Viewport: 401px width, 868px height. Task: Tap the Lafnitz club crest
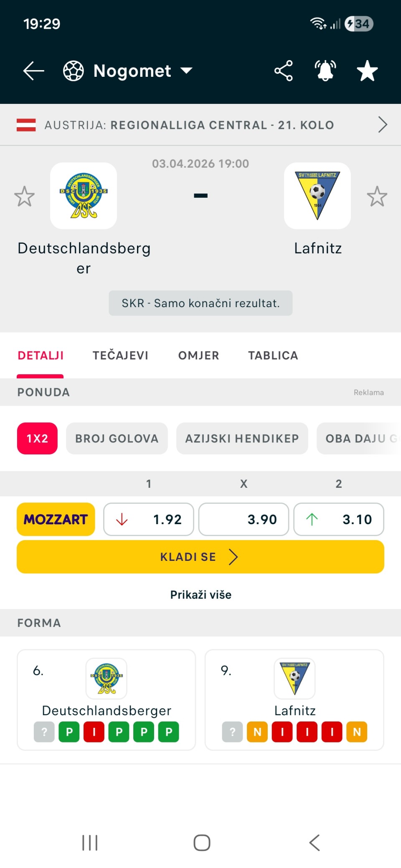(317, 196)
